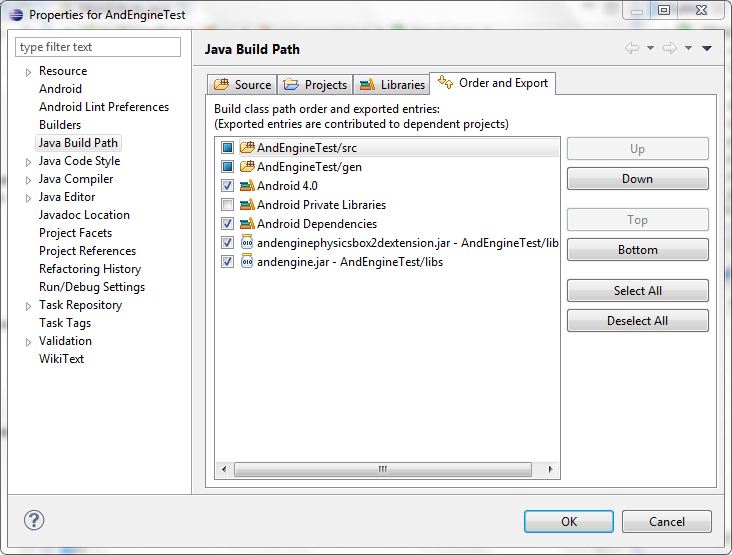The height and width of the screenshot is (555, 732).
Task: Open Android Lint Preferences page
Action: pyautogui.click(x=104, y=107)
